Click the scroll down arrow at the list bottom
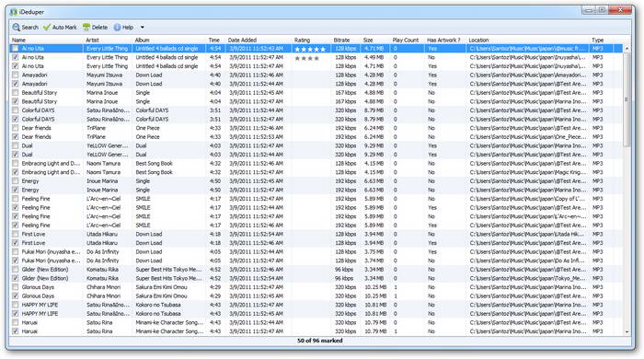Image resolution: width=644 pixels, height=359 pixels. (x=627, y=332)
